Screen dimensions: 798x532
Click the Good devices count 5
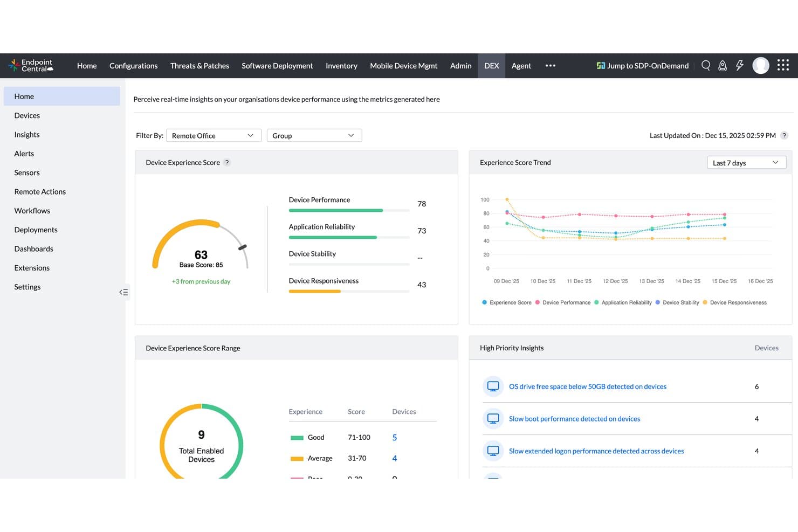click(x=395, y=438)
